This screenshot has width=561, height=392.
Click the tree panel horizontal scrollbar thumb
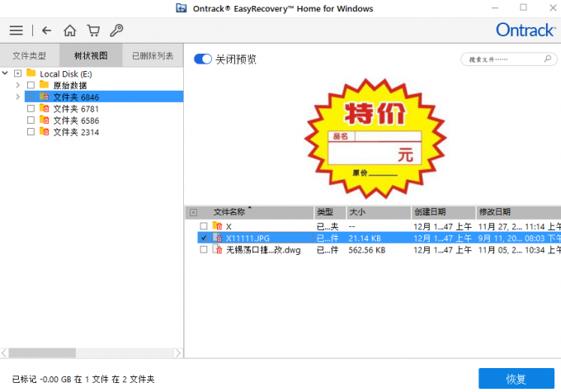point(42,353)
